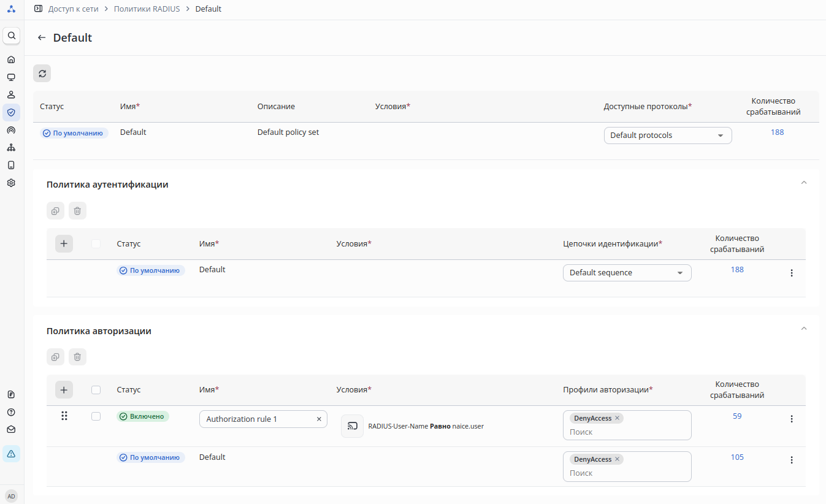Open the Default protocols dropdown
826x504 pixels.
(667, 136)
